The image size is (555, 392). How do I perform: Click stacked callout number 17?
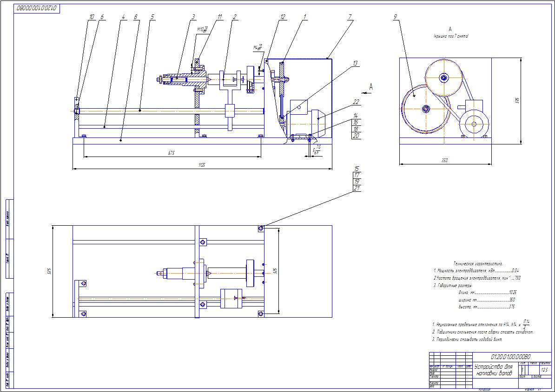pyautogui.click(x=357, y=175)
